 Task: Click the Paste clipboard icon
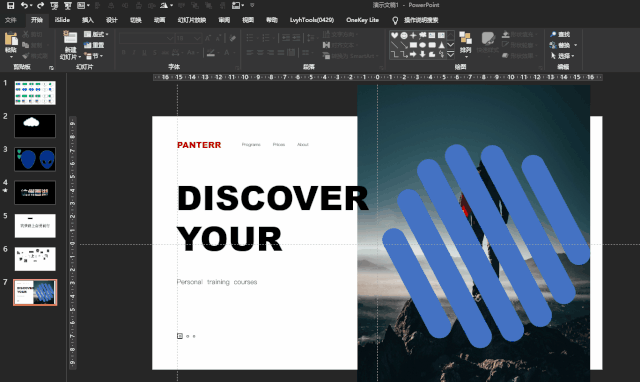pos(11,38)
